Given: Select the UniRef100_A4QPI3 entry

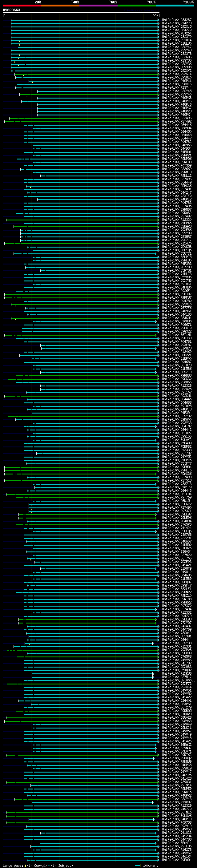Looking at the screenshot, I should [176, 819].
